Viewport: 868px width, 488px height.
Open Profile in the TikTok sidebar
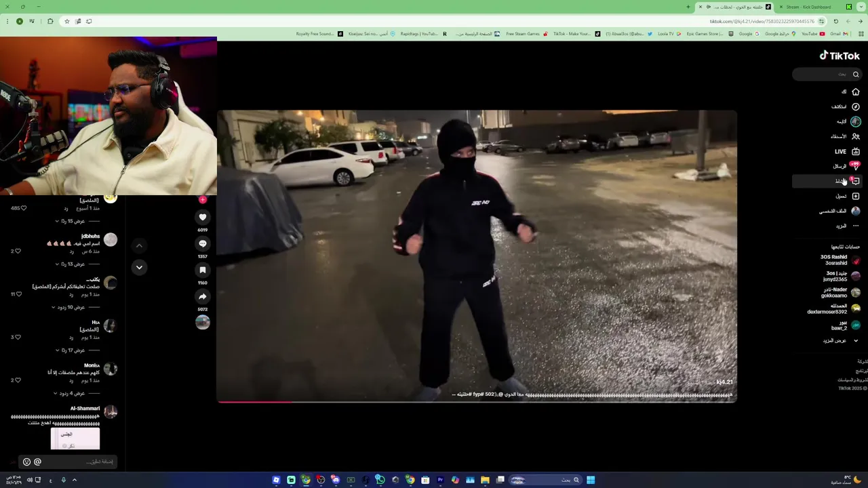point(840,211)
